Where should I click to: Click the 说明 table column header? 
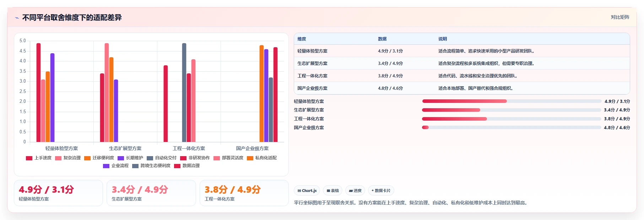click(443, 39)
